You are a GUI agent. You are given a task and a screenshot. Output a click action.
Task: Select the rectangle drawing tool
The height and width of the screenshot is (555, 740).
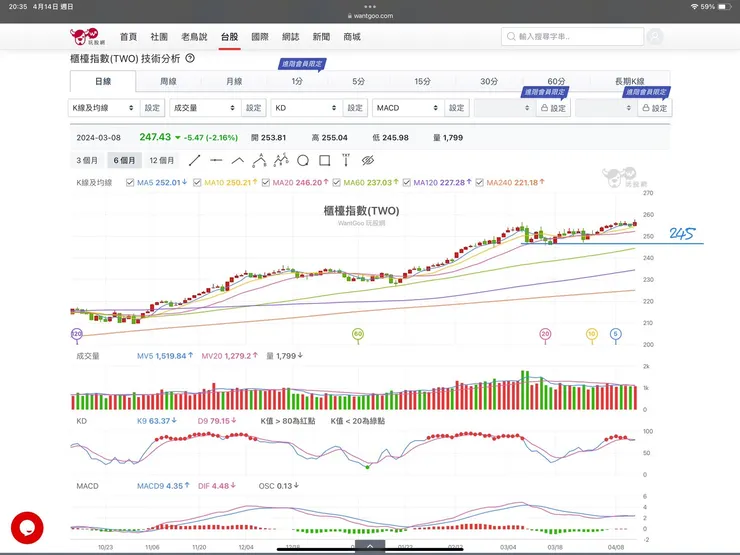[325, 160]
